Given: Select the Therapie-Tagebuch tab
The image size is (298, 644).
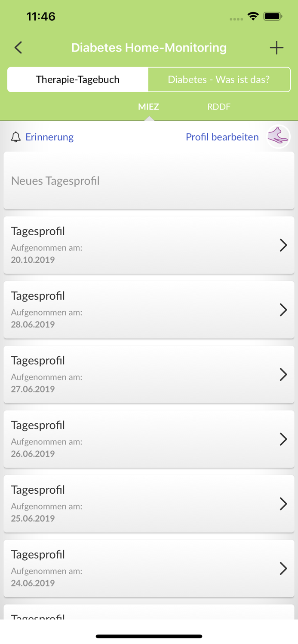Looking at the screenshot, I should 78,79.
